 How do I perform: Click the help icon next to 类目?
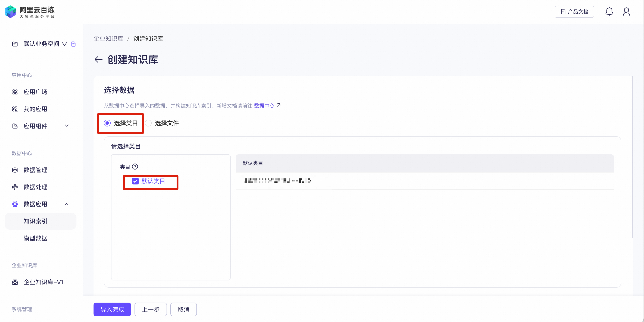(x=135, y=167)
